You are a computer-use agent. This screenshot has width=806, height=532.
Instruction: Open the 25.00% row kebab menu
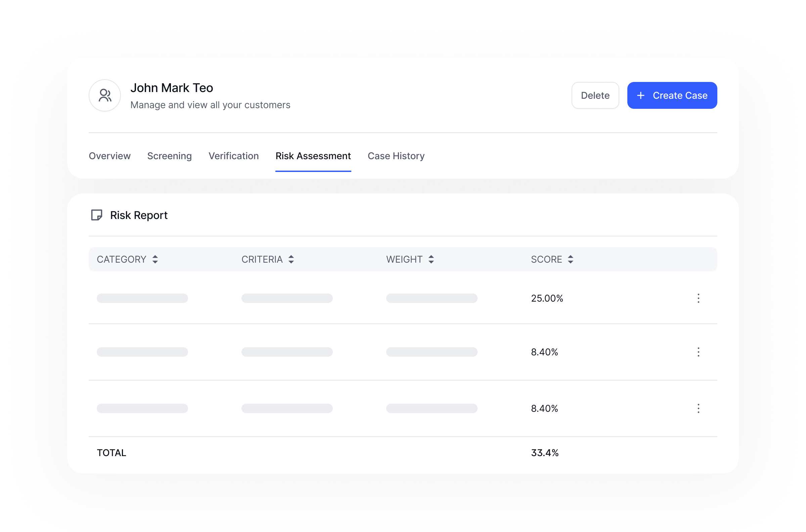[698, 298]
